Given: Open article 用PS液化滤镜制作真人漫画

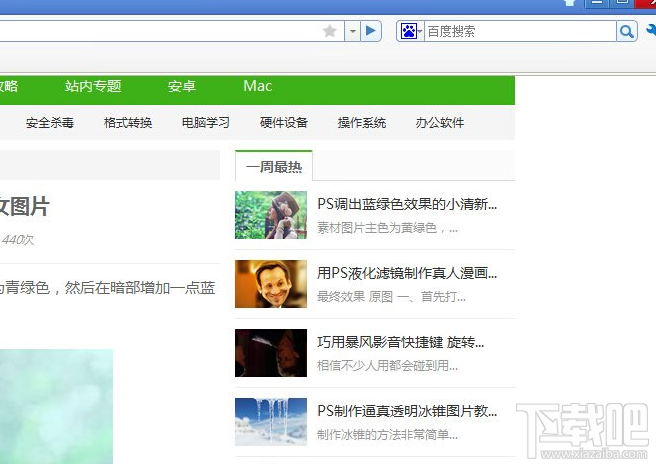Looking at the screenshot, I should [x=407, y=273].
